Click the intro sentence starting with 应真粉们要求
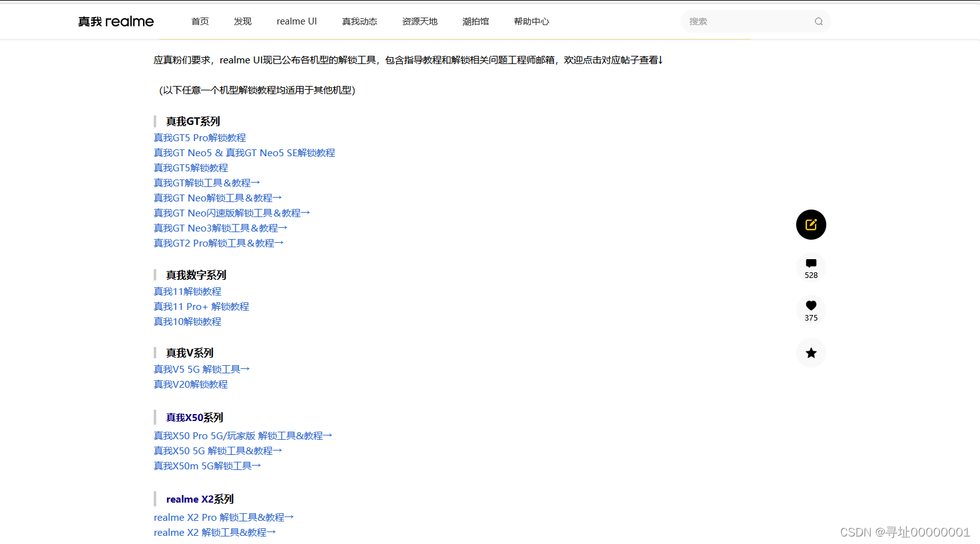The height and width of the screenshot is (544, 980). (x=408, y=60)
